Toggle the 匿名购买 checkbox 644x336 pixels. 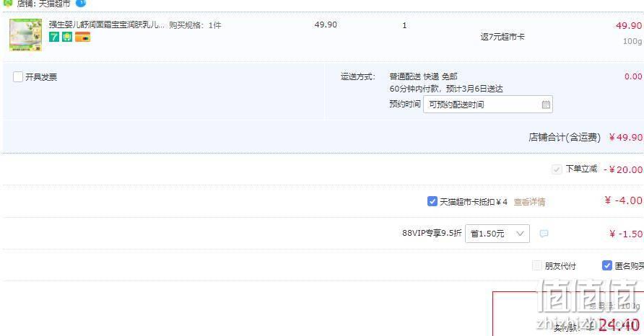[x=607, y=266]
